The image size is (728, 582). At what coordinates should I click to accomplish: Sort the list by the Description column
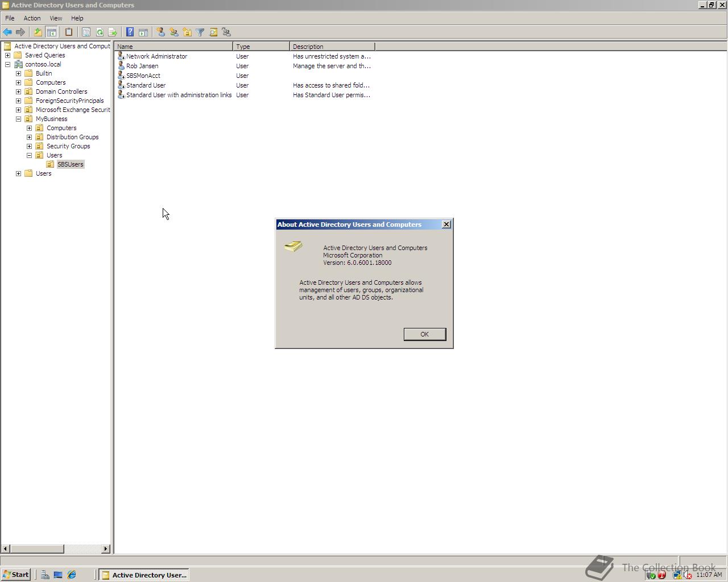[x=332, y=47]
